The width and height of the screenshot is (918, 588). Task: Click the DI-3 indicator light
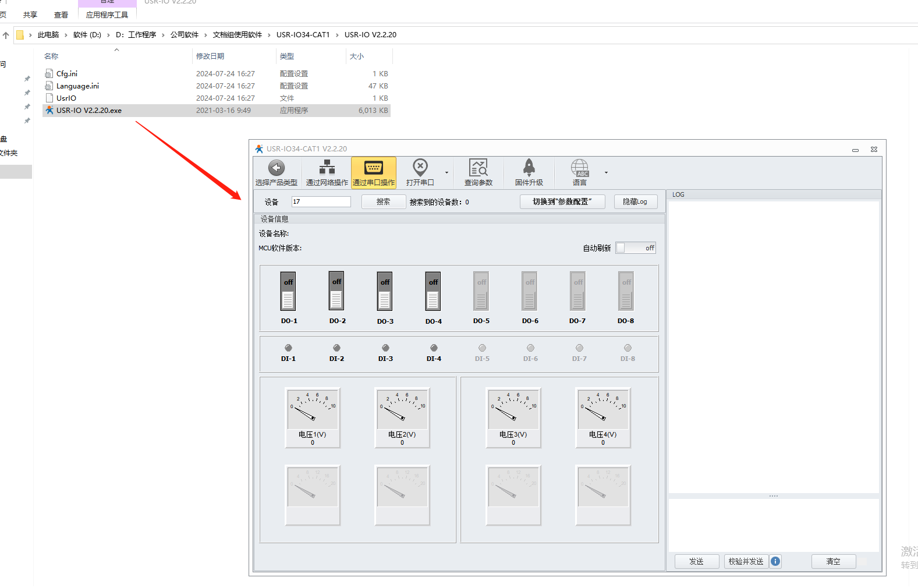coord(385,348)
